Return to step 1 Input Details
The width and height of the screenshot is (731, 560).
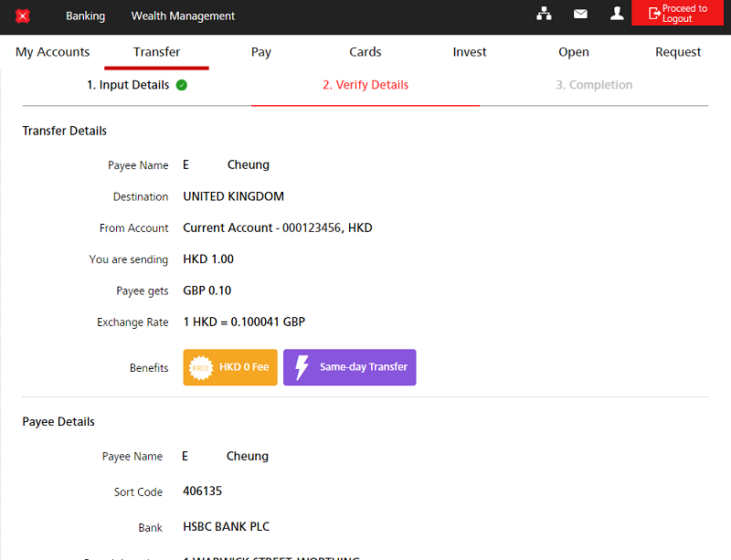(128, 85)
